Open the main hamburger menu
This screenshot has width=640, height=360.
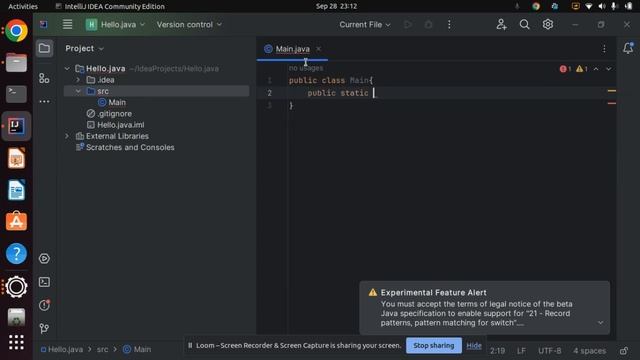point(67,24)
